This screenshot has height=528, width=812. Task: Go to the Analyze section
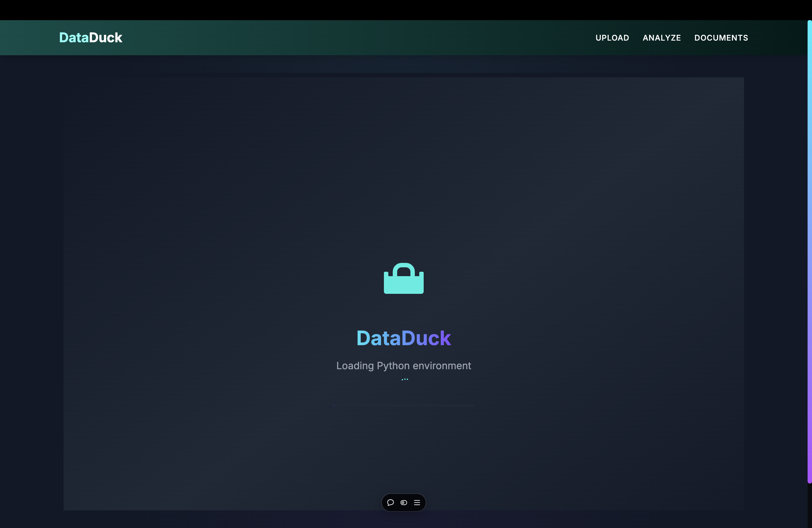tap(661, 38)
